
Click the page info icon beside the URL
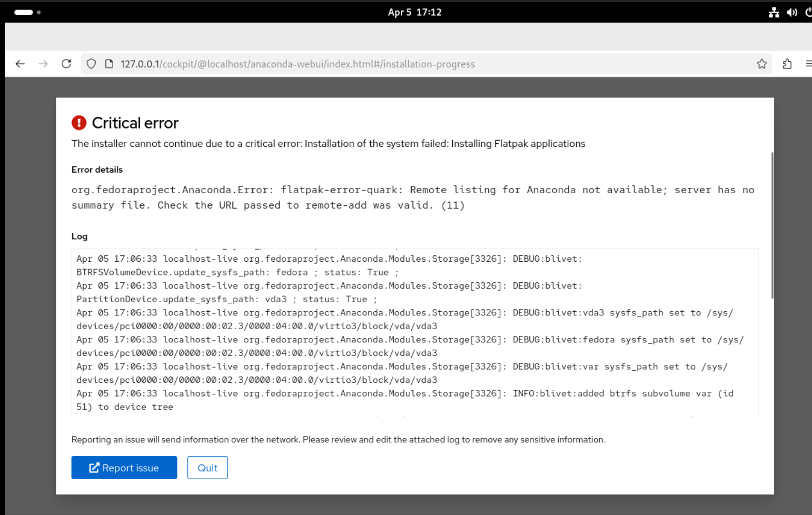(109, 64)
